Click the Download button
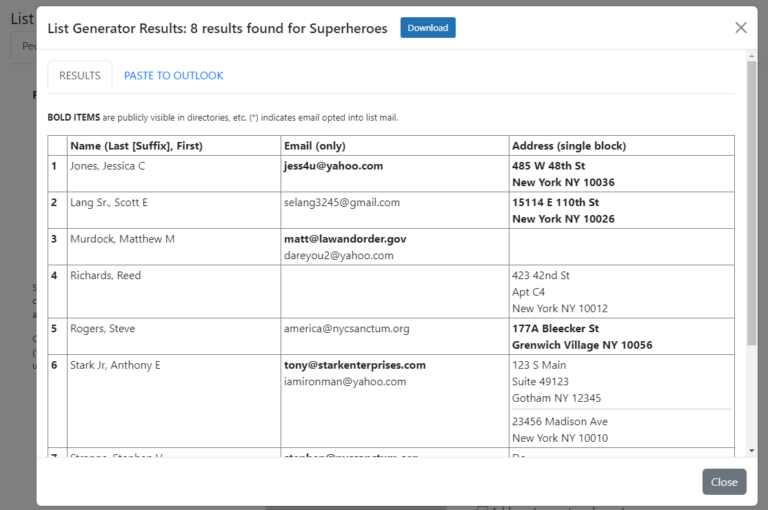Screen dimensions: 768x510 pos(428,28)
